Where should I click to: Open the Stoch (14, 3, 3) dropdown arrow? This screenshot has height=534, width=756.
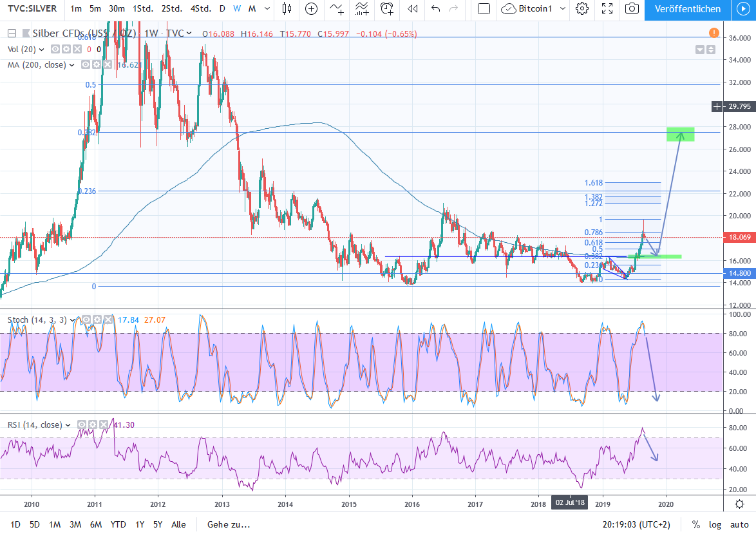pyautogui.click(x=73, y=319)
